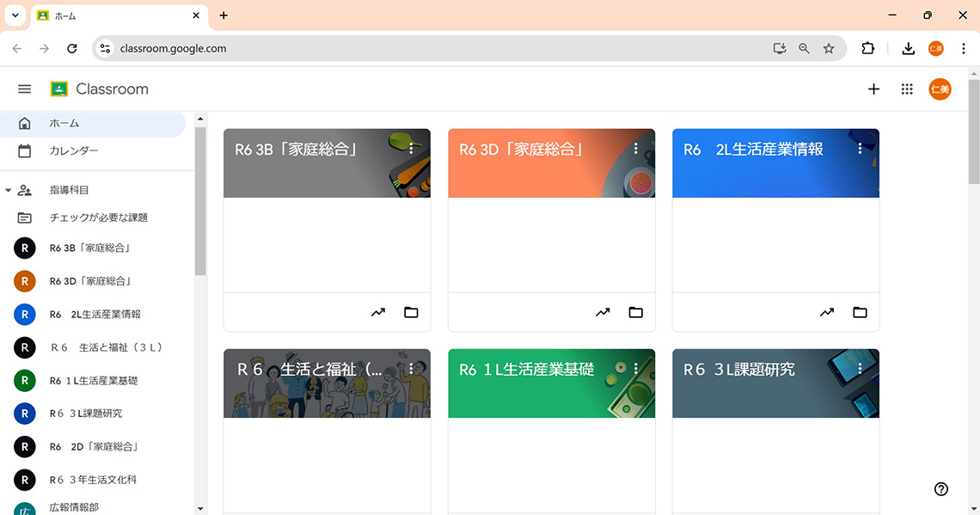
Task: Open gradebook for R6 3B「家庭総合」card
Action: point(378,312)
